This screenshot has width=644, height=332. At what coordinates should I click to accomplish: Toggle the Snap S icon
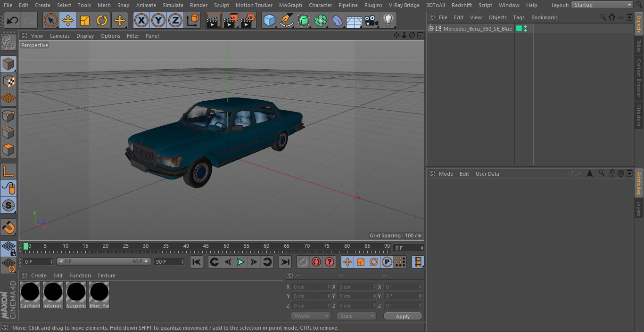coord(8,205)
